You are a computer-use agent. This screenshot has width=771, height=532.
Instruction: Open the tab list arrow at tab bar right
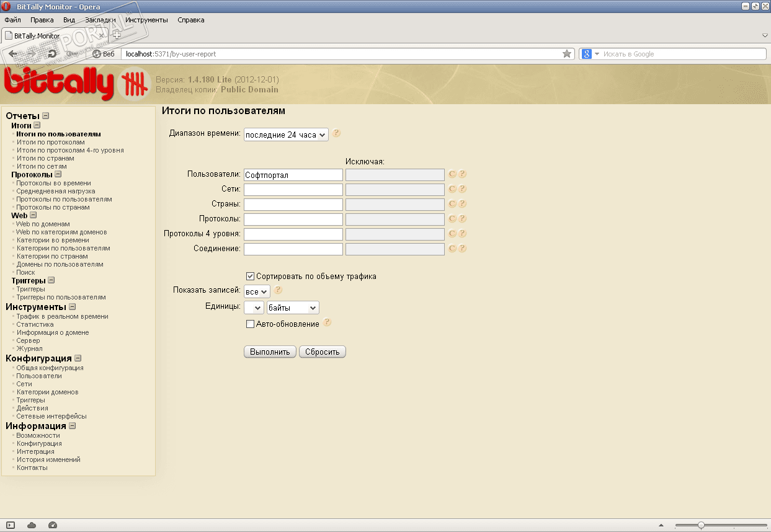coord(765,35)
